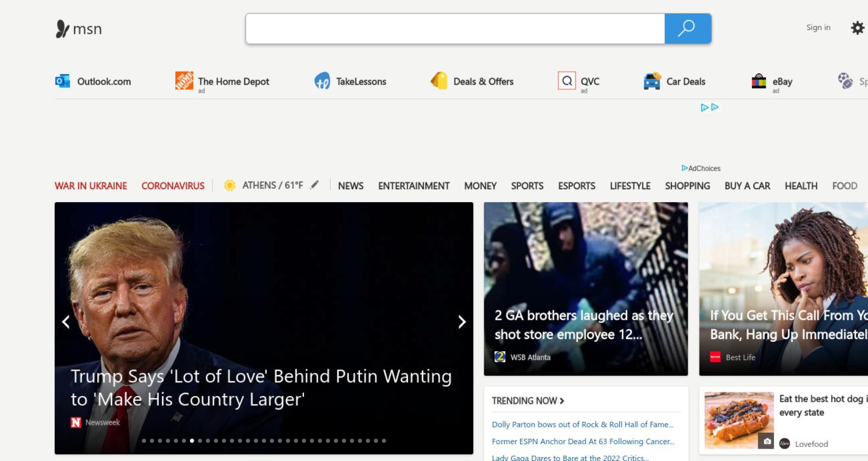Viewport: 868px width, 461px height.
Task: Open 2 GA brothers story card
Action: coord(586,289)
